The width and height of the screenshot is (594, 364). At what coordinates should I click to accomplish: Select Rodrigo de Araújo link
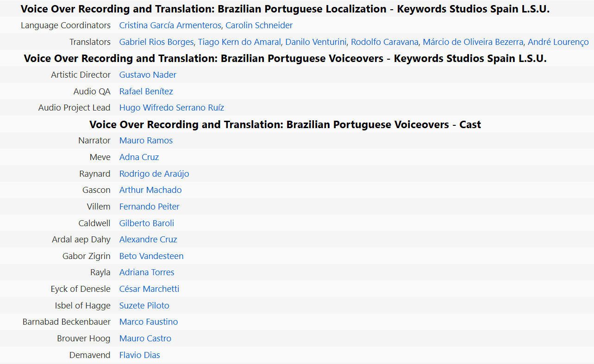tap(154, 174)
